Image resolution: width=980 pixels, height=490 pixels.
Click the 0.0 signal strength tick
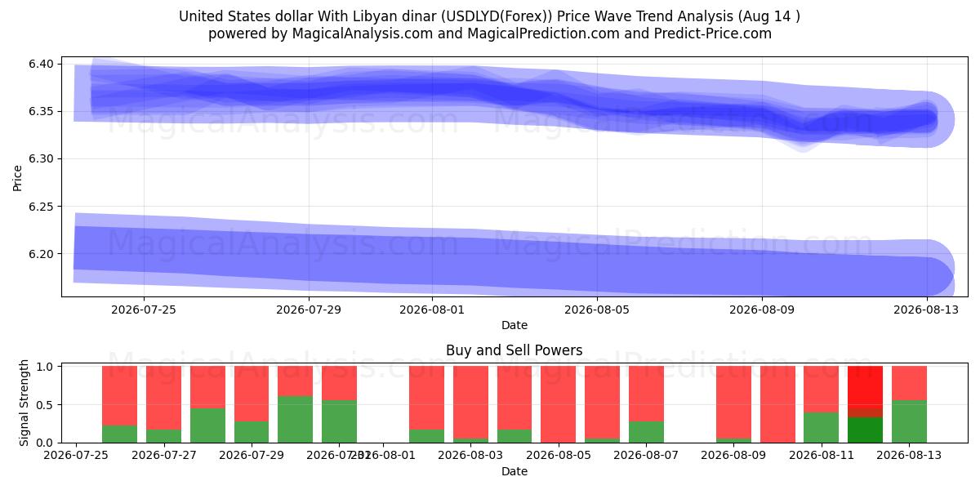(x=46, y=443)
